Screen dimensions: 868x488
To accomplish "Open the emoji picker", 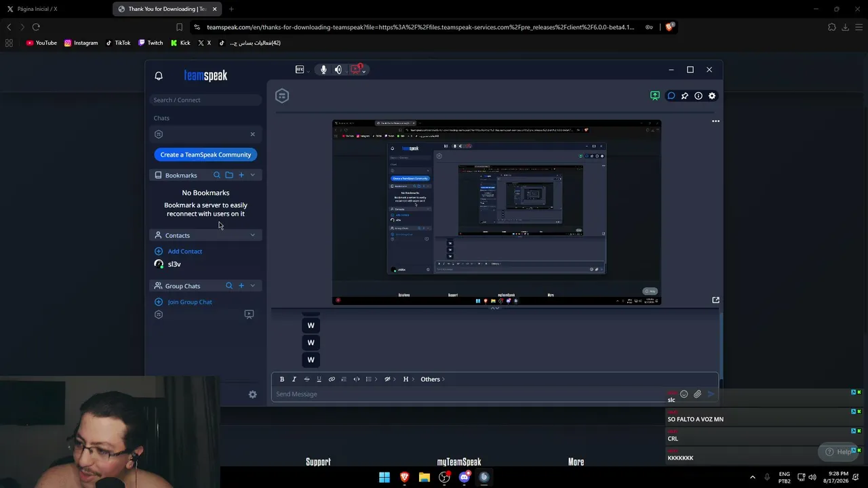I will [684, 394].
